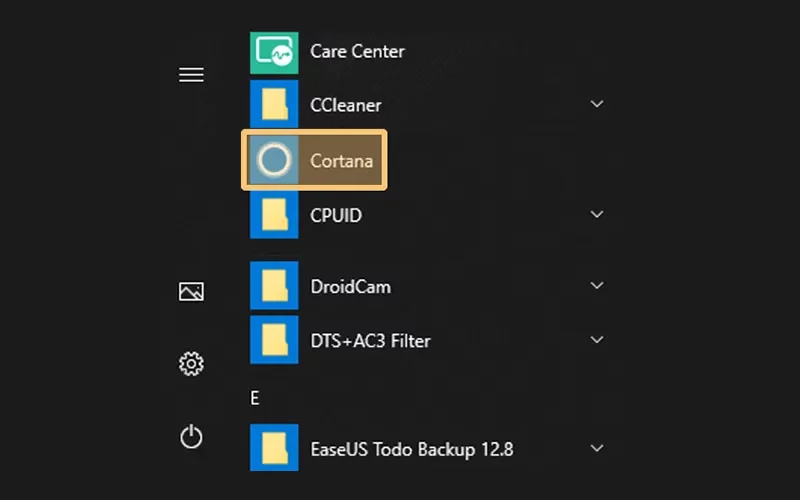Launch the Care Center app icon

(x=274, y=53)
